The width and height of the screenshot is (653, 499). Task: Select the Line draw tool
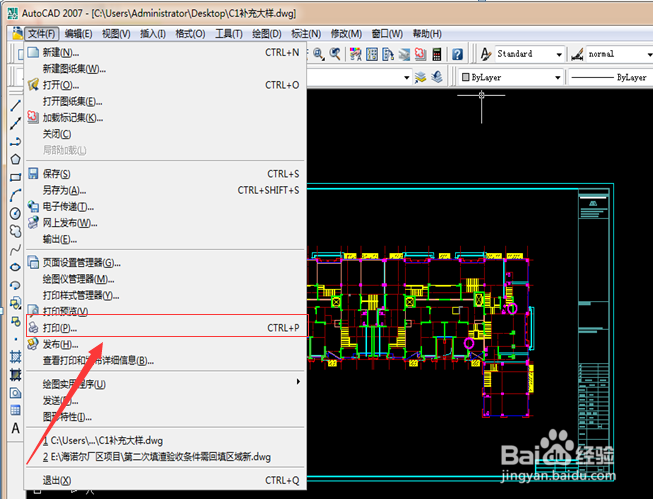[x=15, y=105]
